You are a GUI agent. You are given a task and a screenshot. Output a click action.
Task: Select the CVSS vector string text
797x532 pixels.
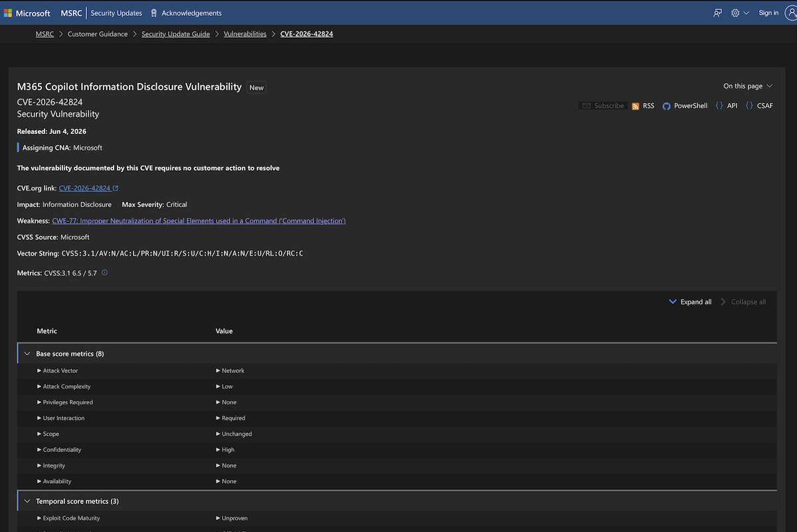(182, 254)
